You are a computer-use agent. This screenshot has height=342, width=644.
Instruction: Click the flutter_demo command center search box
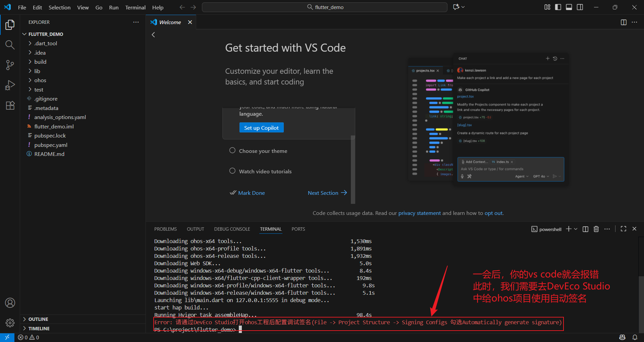pos(325,7)
